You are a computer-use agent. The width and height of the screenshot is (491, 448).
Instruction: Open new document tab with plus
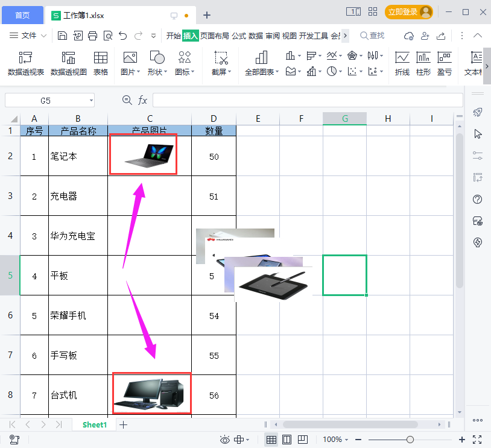point(207,15)
